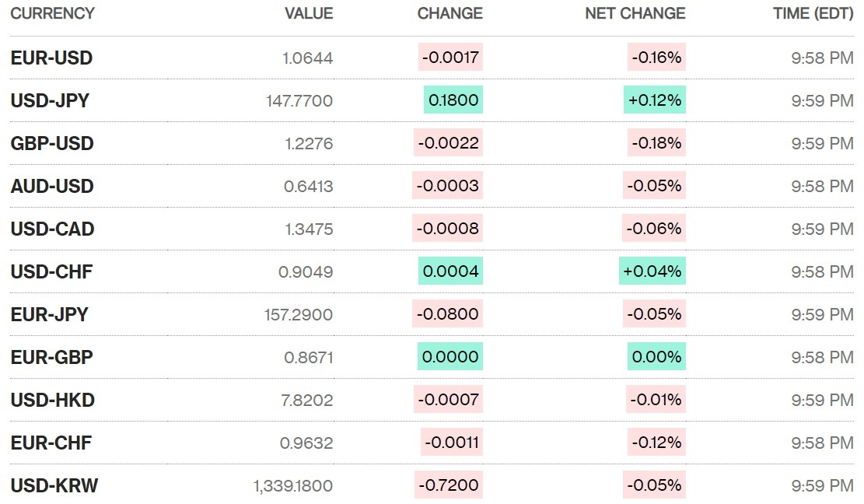864x504 pixels.
Task: Click the GBP-USD pair name
Action: 52,143
